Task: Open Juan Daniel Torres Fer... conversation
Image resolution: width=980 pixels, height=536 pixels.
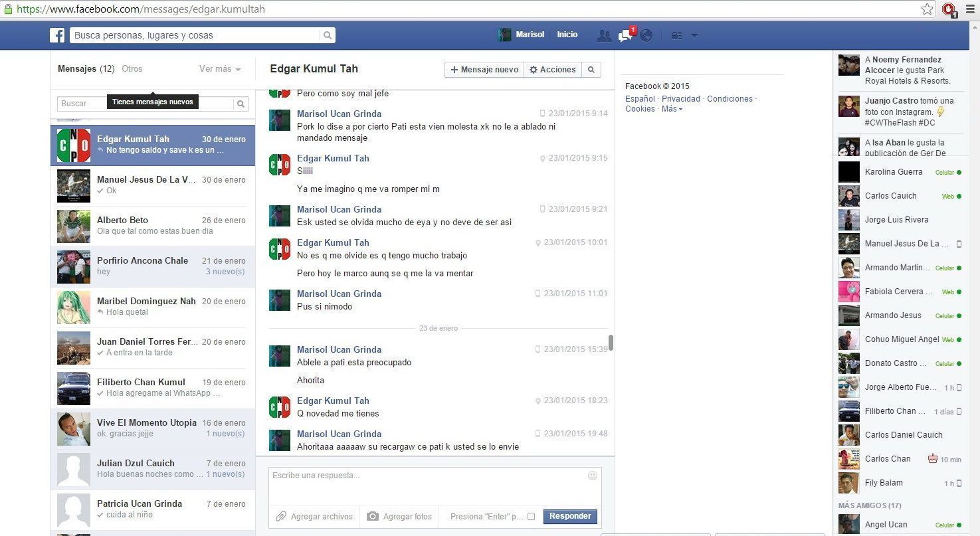Action: [x=153, y=348]
